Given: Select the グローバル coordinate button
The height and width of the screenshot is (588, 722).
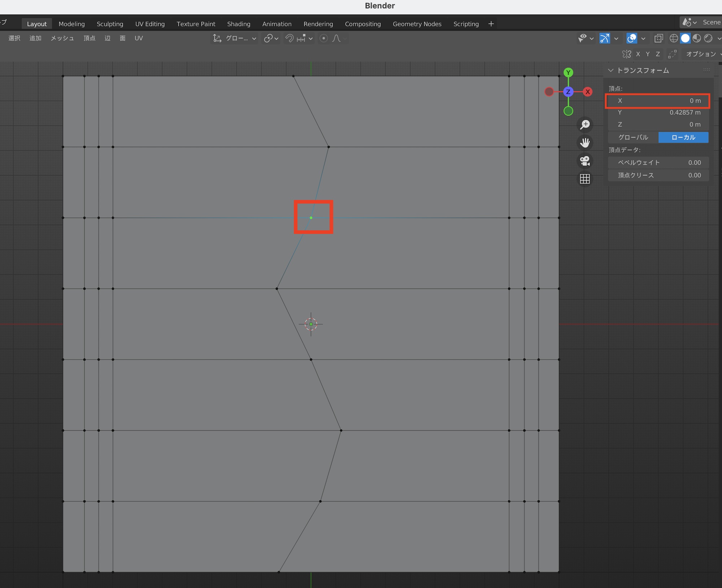Looking at the screenshot, I should 633,137.
